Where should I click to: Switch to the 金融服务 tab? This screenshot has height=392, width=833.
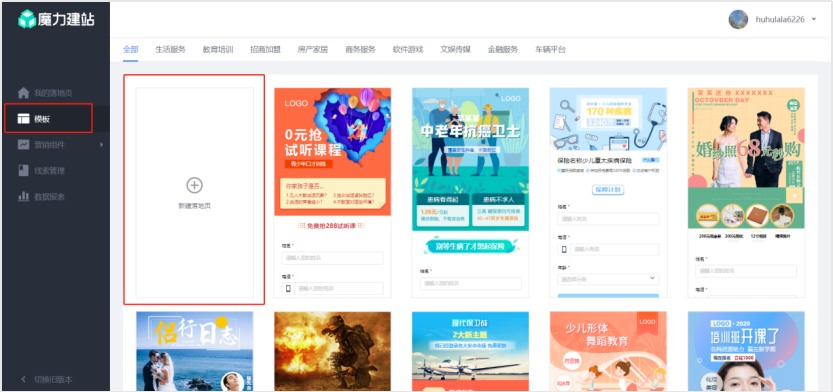503,49
